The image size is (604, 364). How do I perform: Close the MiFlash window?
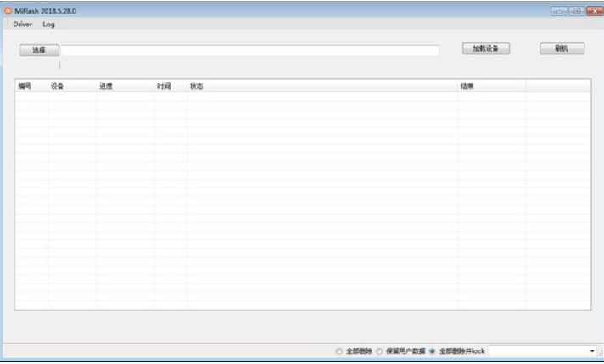[x=596, y=11]
